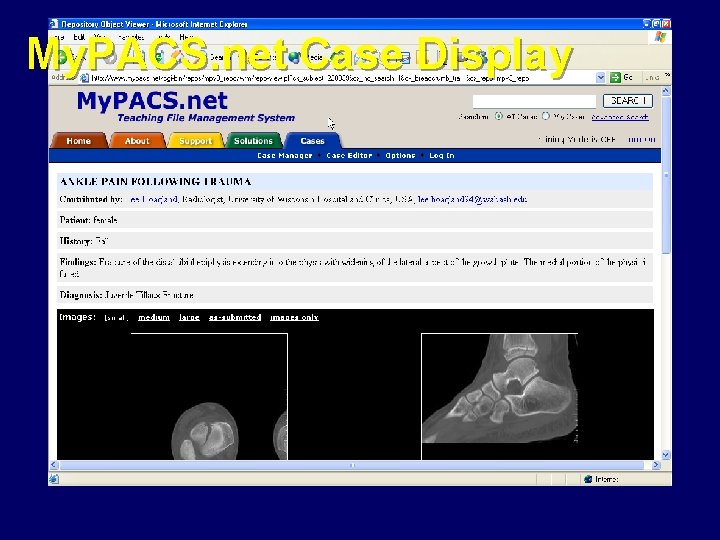
Task: Click the contributor name link
Action: (x=153, y=199)
